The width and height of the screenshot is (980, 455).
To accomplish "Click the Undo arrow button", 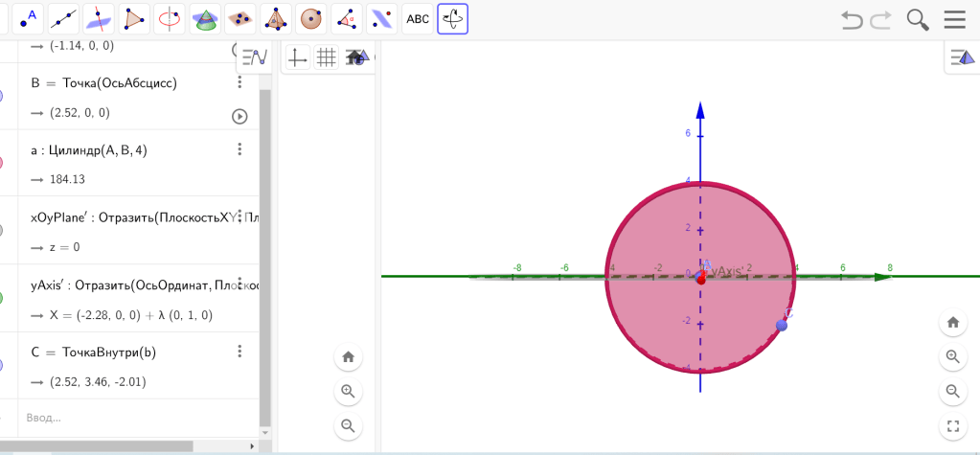I will (852, 19).
